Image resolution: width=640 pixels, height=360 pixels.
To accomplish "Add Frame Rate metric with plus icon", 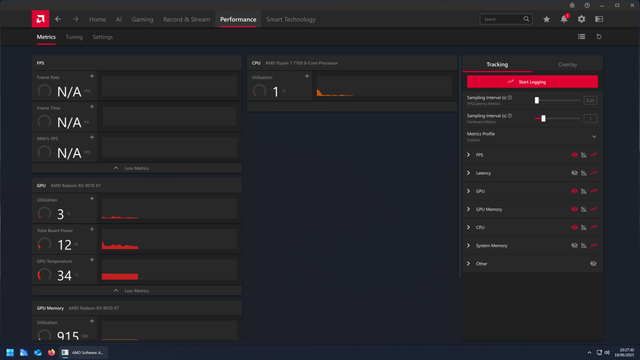I will tap(92, 76).
